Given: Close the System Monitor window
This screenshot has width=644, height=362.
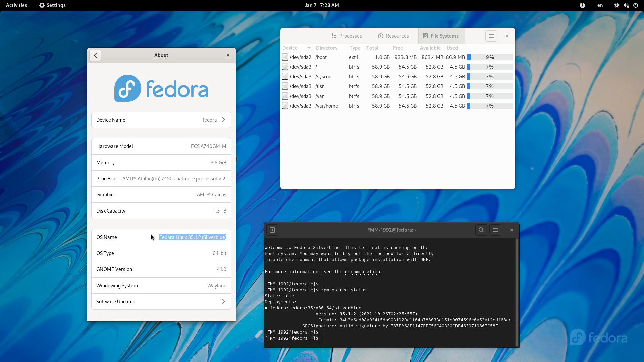Looking at the screenshot, I should tap(507, 36).
